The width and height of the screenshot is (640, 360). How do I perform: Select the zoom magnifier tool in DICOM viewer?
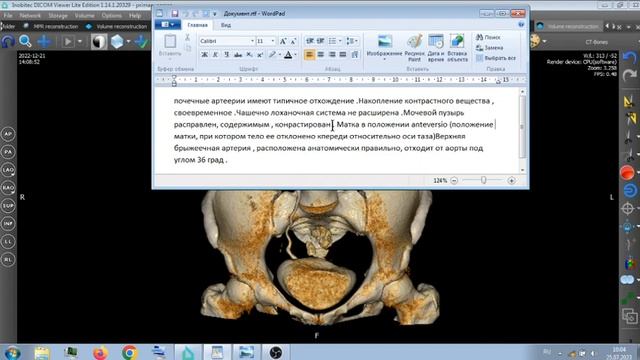pos(25,41)
